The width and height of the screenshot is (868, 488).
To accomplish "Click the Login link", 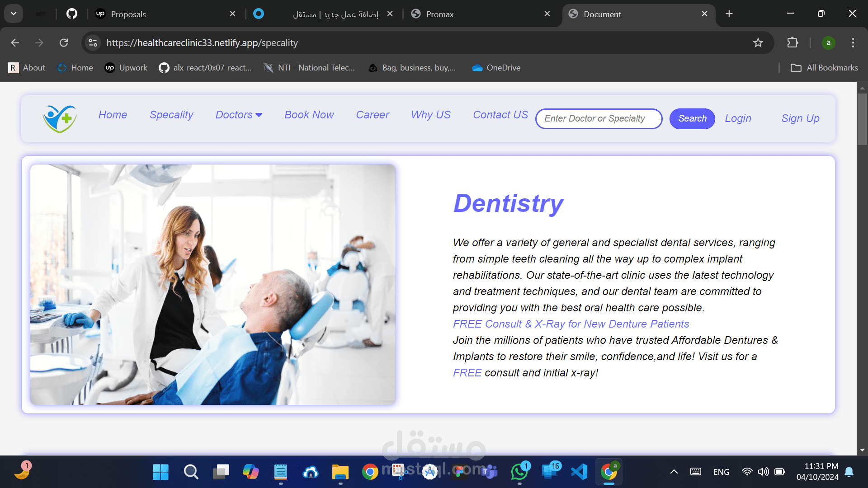I will 738,118.
